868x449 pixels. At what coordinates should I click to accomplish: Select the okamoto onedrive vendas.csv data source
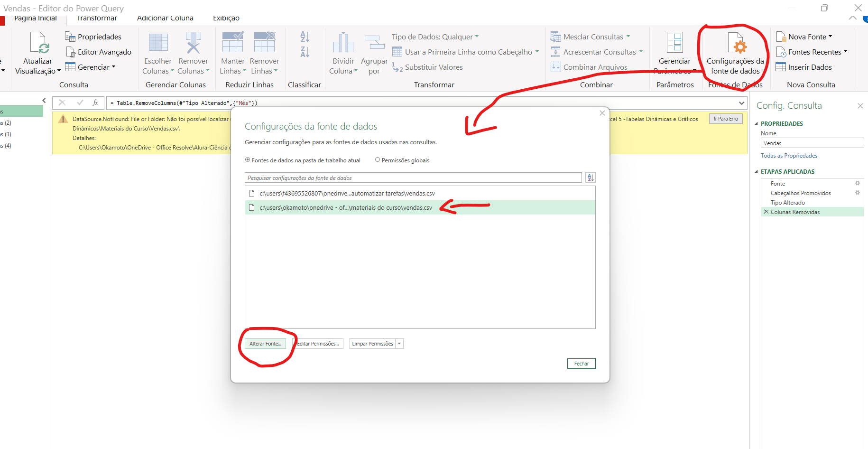click(x=420, y=207)
